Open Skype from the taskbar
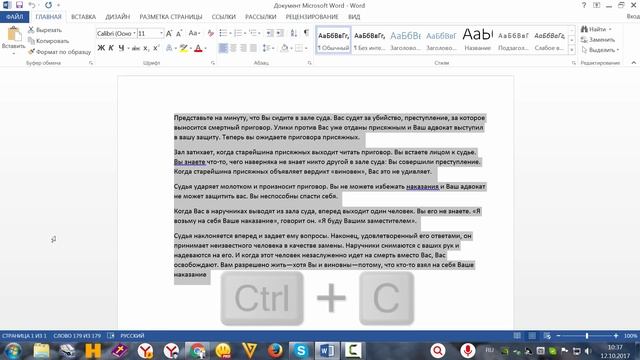 point(301,351)
